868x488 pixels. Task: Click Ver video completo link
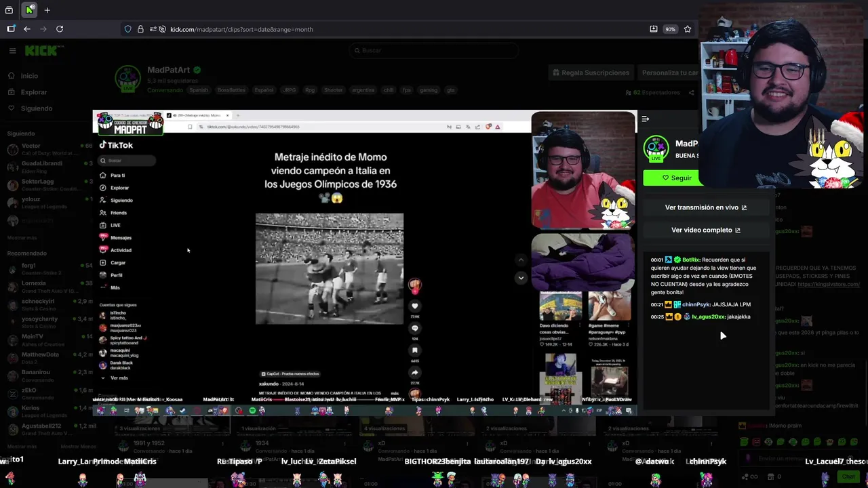point(705,230)
